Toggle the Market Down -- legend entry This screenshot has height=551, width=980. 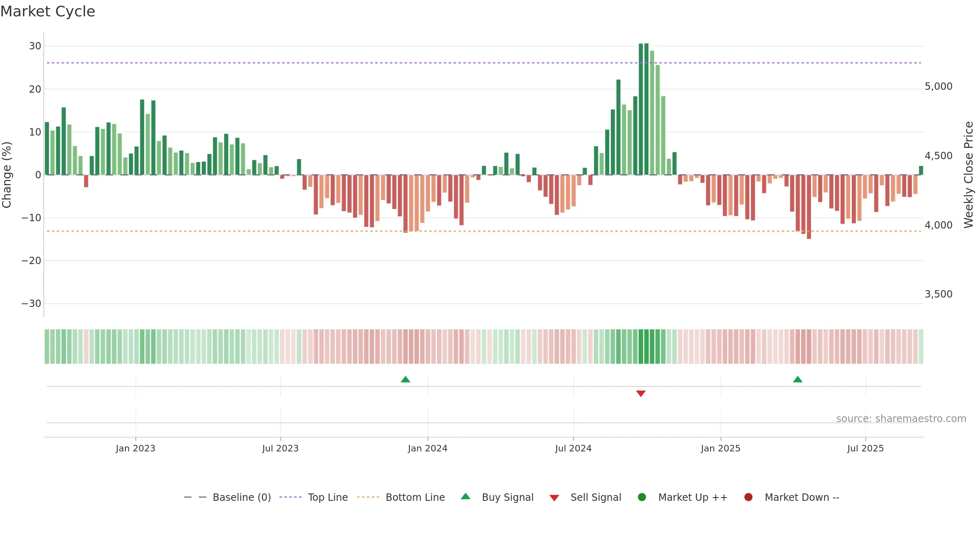[x=792, y=497]
